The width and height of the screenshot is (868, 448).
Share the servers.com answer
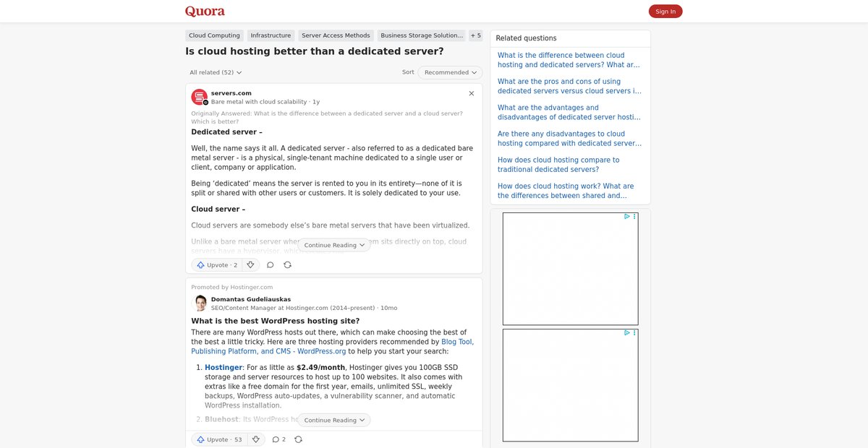point(287,265)
